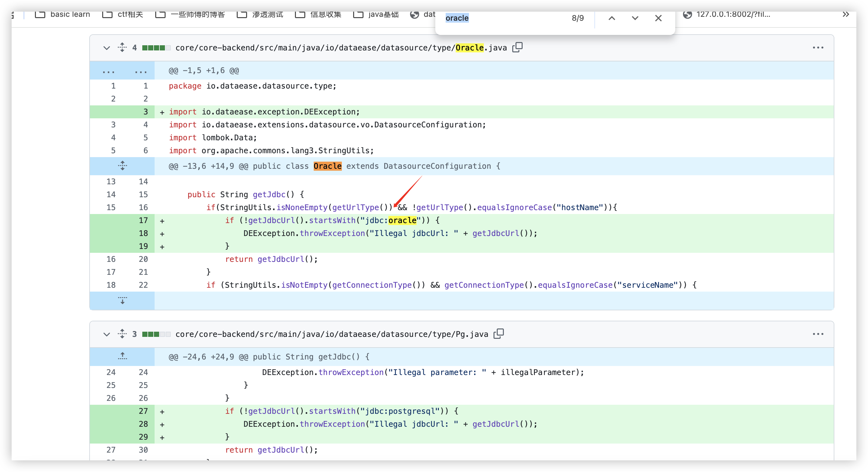Copy the Oracle.java file path
The image size is (868, 472).
click(517, 48)
